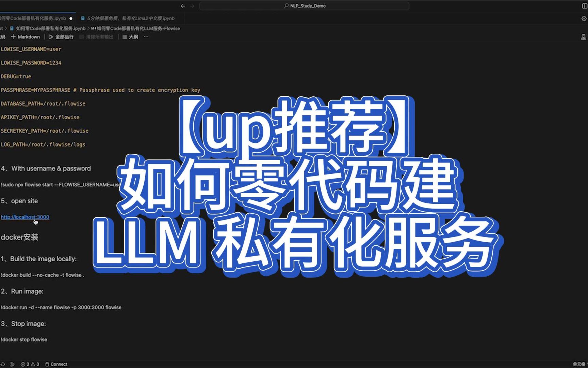Open breadcrumb 如何零Code部署私有化LLM服务-Flowise

coord(135,28)
